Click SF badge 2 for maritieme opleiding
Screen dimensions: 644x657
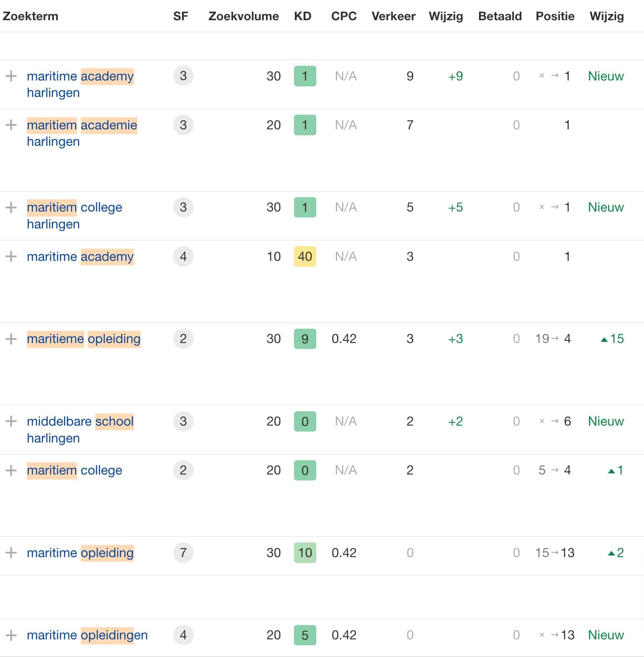[x=183, y=339]
